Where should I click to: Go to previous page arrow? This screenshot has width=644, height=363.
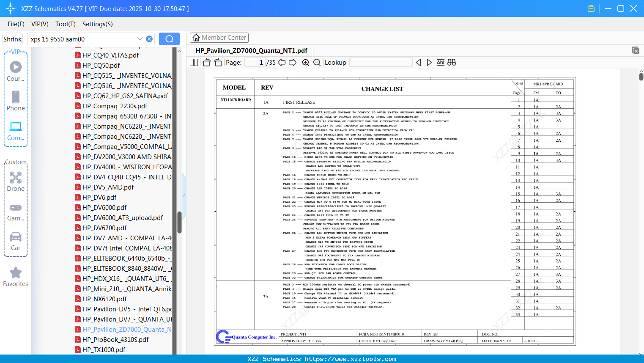(x=282, y=63)
